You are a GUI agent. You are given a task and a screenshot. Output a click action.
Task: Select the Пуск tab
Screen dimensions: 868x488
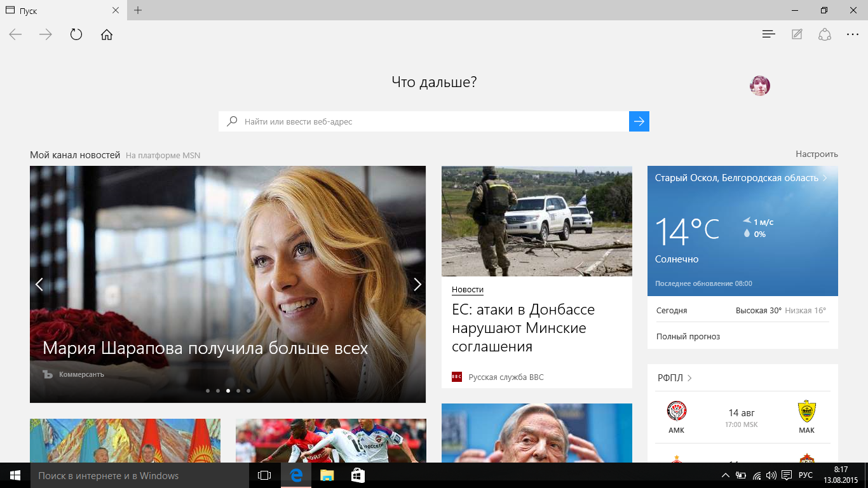[x=63, y=10]
